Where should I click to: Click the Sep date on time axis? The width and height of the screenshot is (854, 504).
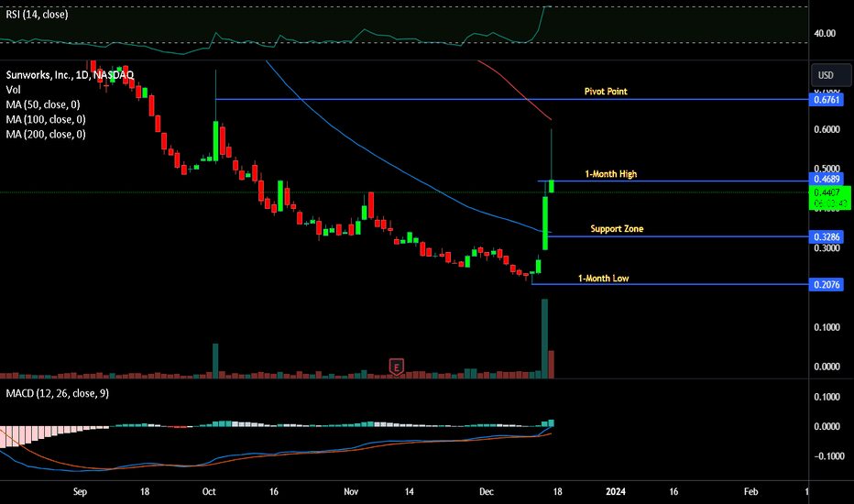coord(80,491)
